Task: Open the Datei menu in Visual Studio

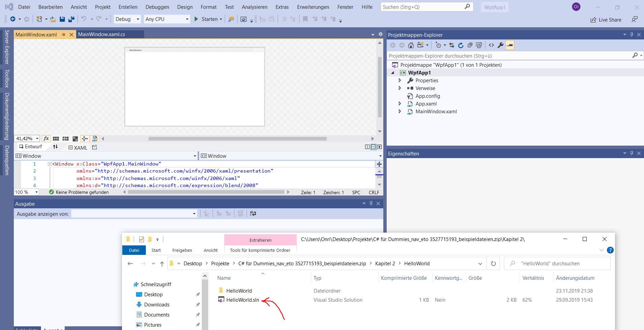Action: coord(24,7)
